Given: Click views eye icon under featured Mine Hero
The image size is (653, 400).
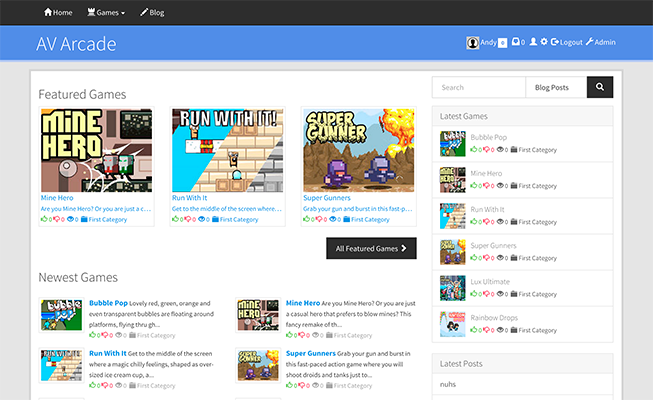Looking at the screenshot, I should point(71,219).
